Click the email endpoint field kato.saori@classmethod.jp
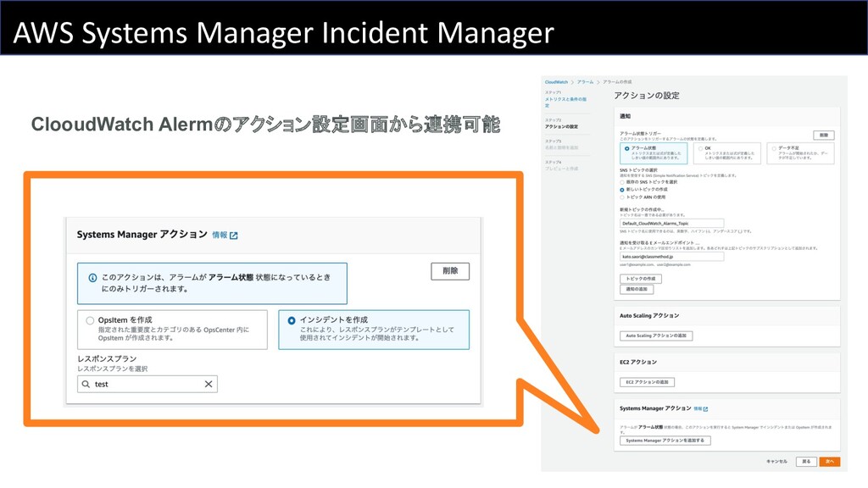The width and height of the screenshot is (868, 488). (671, 257)
